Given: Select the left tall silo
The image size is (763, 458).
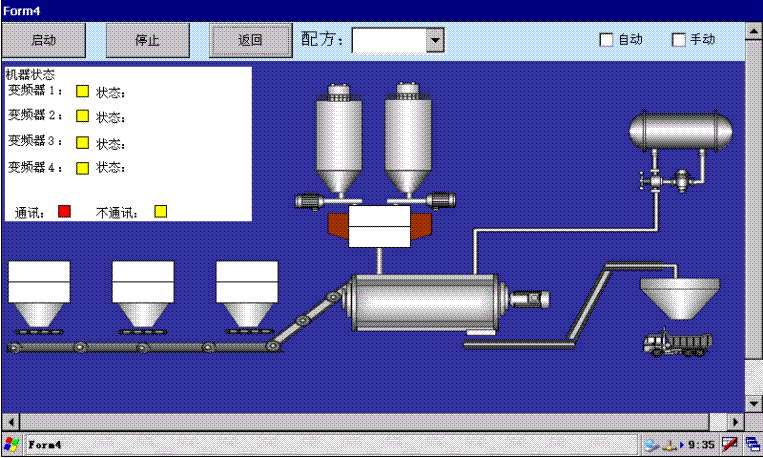Looking at the screenshot, I should pos(339,139).
